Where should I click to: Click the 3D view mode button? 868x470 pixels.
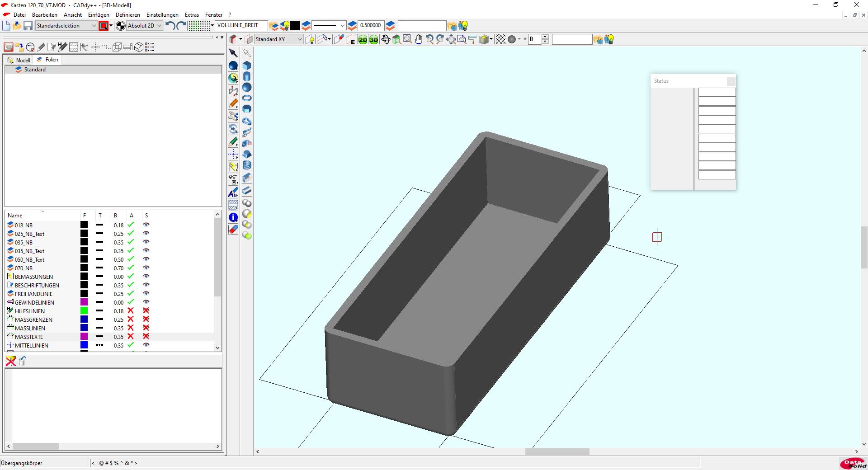tap(373, 40)
